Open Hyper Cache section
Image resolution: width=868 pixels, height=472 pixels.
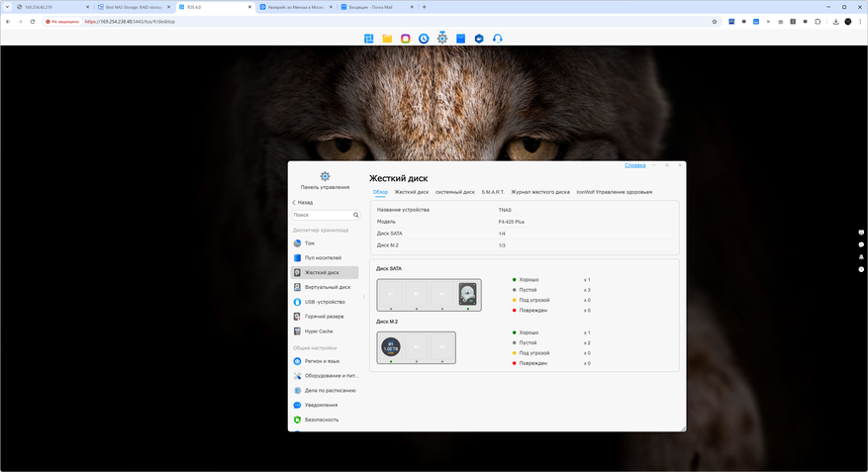point(325,331)
